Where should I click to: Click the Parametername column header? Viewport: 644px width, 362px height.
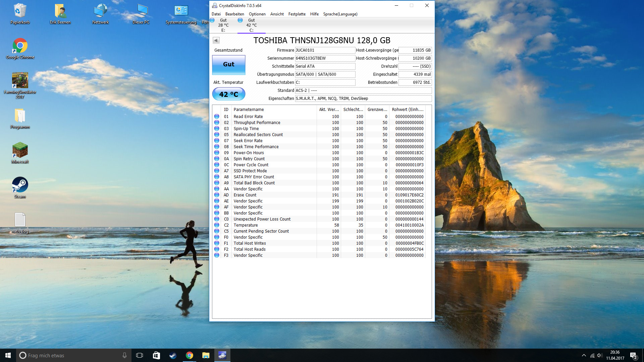[249, 110]
